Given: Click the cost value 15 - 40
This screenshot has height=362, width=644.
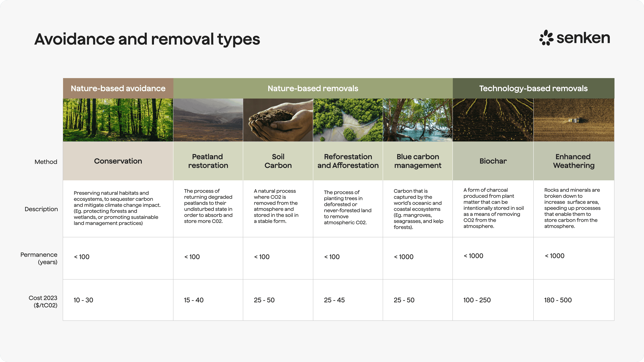Looking at the screenshot, I should tap(194, 300).
